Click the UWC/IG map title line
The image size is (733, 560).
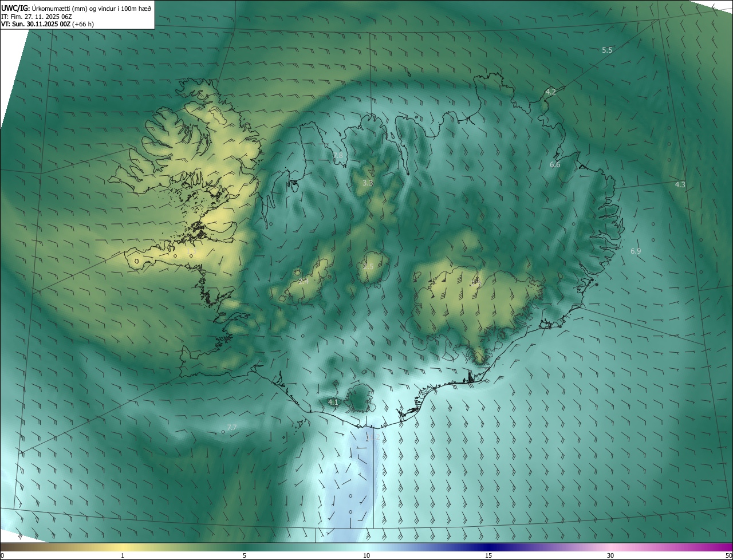tap(76, 7)
